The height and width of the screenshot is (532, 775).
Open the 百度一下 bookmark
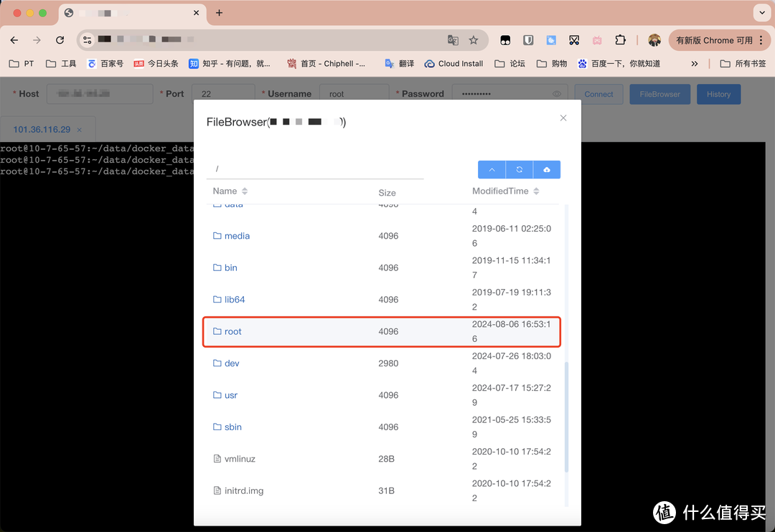point(619,64)
